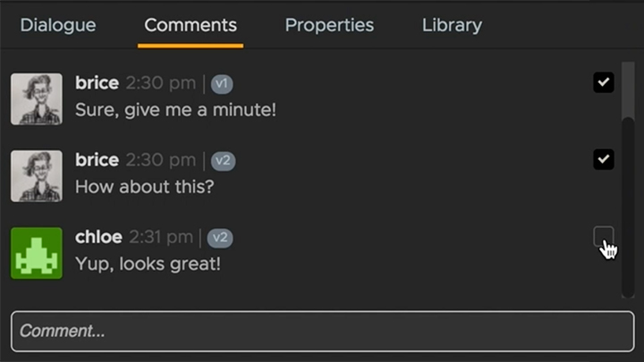Screen dimensions: 644x362
Task: Click the 2:31 pm timestamp
Action: [161, 237]
